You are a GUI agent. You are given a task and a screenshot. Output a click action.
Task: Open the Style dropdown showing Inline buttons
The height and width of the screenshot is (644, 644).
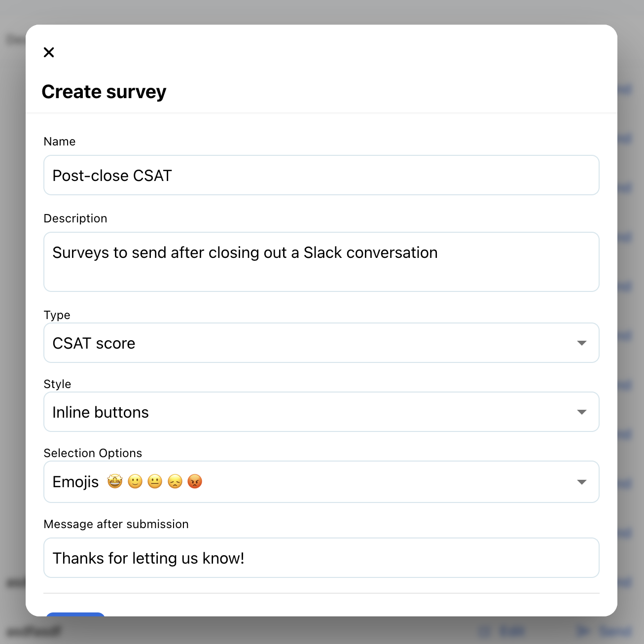pos(321,412)
